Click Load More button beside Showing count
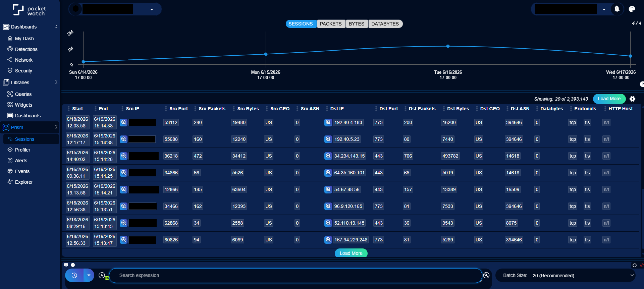 pyautogui.click(x=609, y=99)
